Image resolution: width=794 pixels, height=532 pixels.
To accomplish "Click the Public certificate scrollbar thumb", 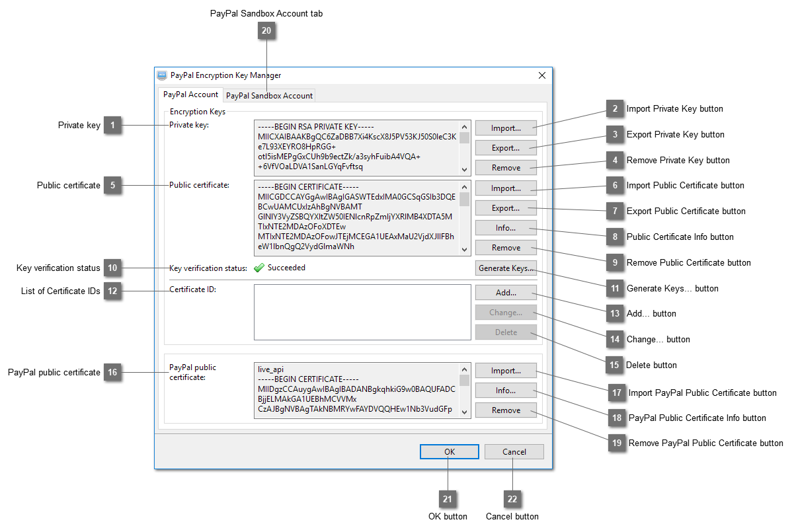I will pyautogui.click(x=465, y=200).
